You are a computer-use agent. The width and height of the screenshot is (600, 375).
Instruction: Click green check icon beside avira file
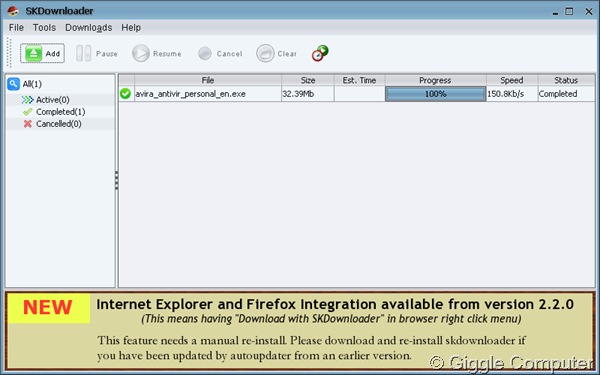coord(125,94)
